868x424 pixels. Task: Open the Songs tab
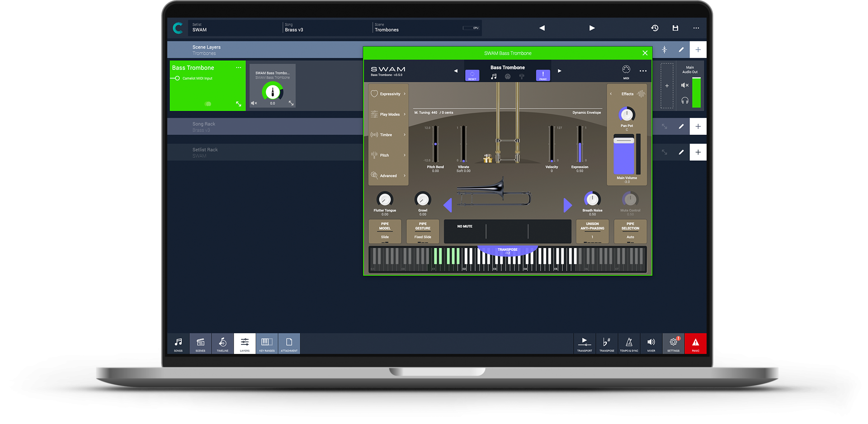click(x=179, y=344)
